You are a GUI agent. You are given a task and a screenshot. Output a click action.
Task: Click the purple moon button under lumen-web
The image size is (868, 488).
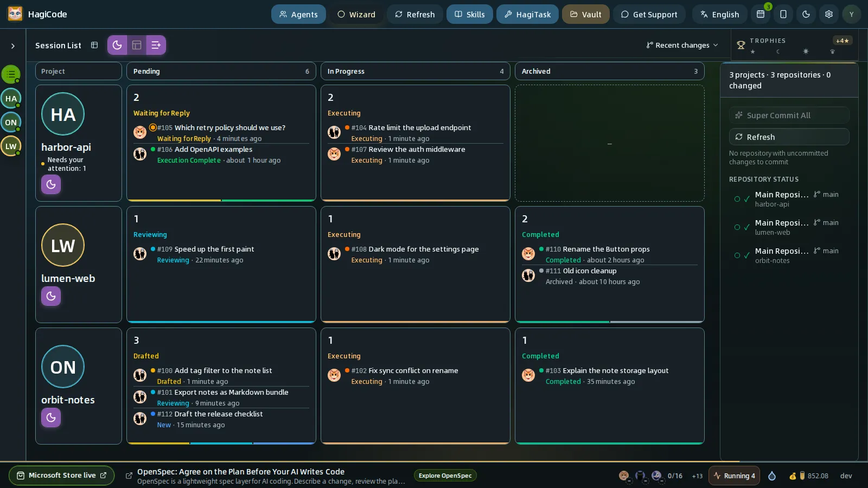tap(51, 296)
